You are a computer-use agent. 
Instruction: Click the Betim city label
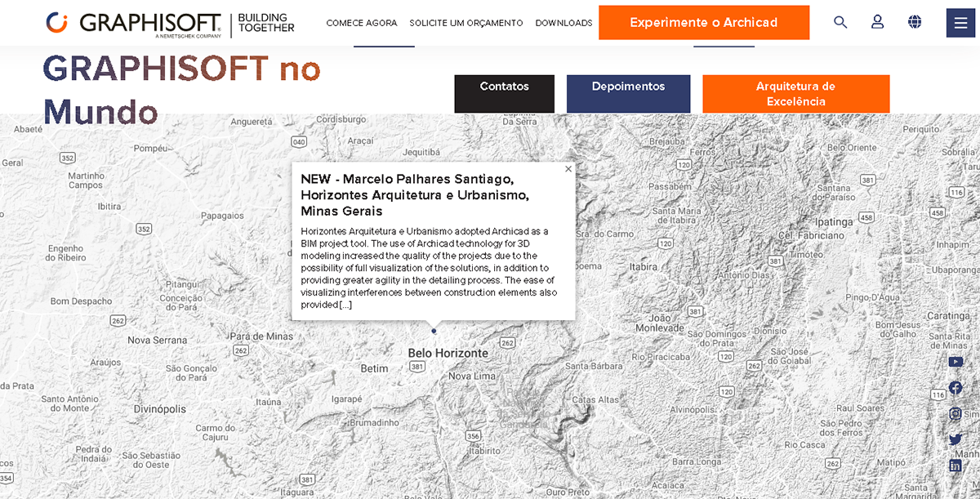click(x=374, y=369)
